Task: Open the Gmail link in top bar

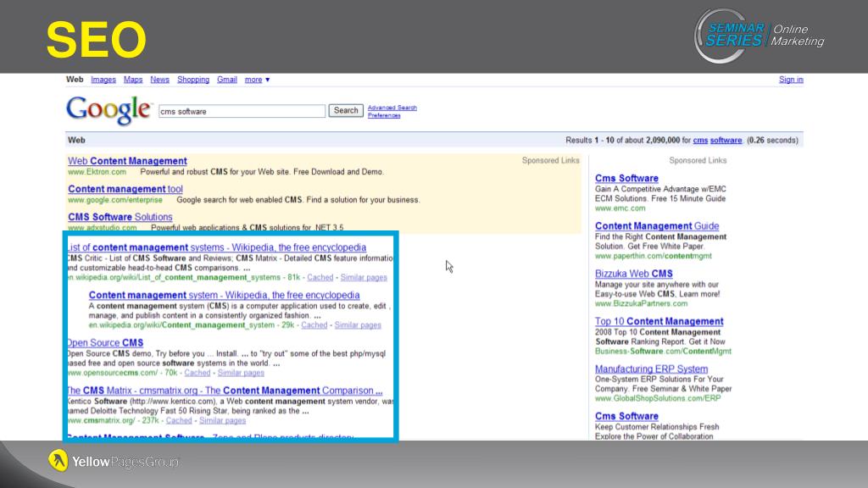Action: [227, 80]
